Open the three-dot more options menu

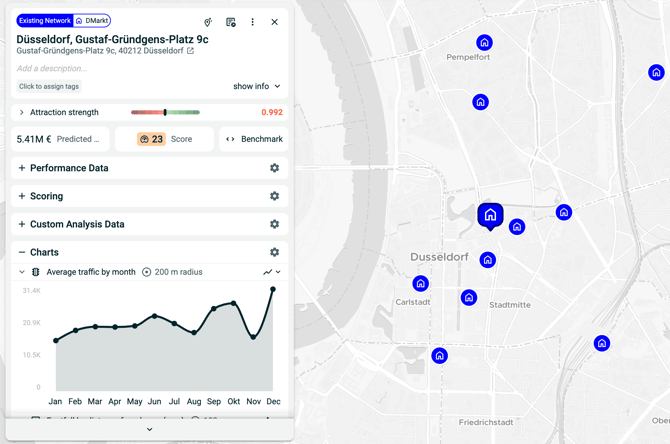[x=253, y=22]
